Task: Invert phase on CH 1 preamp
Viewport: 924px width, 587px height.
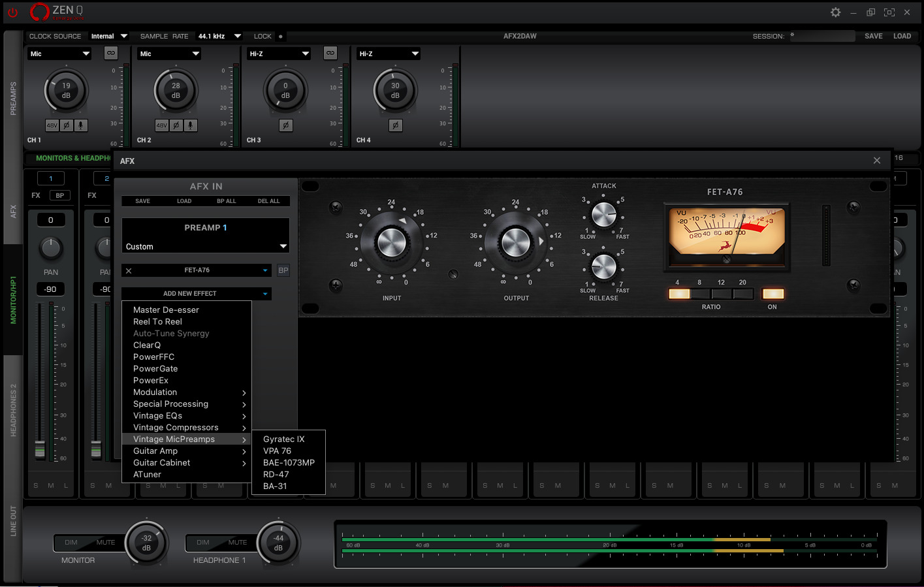Action: [66, 125]
